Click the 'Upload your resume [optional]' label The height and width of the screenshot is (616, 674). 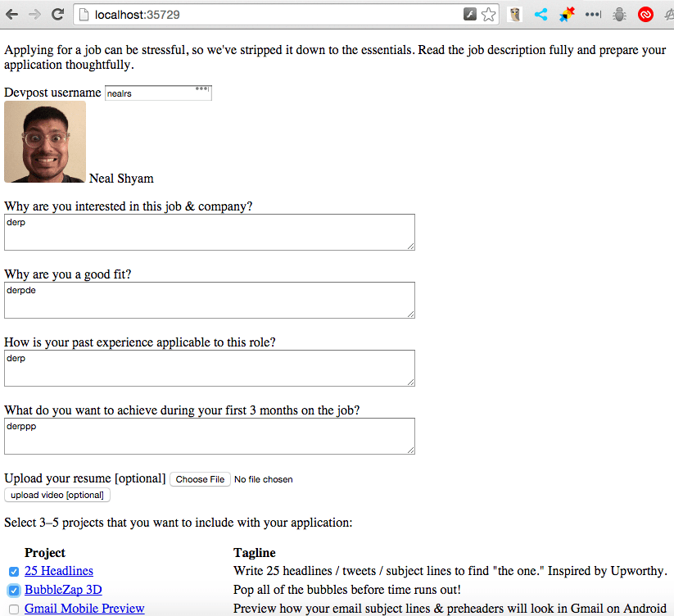pyautogui.click(x=85, y=478)
